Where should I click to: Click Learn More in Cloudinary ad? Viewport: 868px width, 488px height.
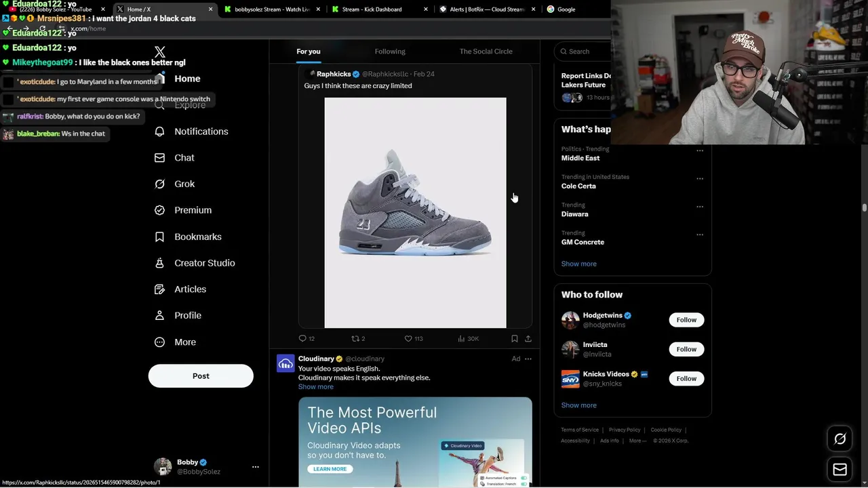click(x=330, y=469)
